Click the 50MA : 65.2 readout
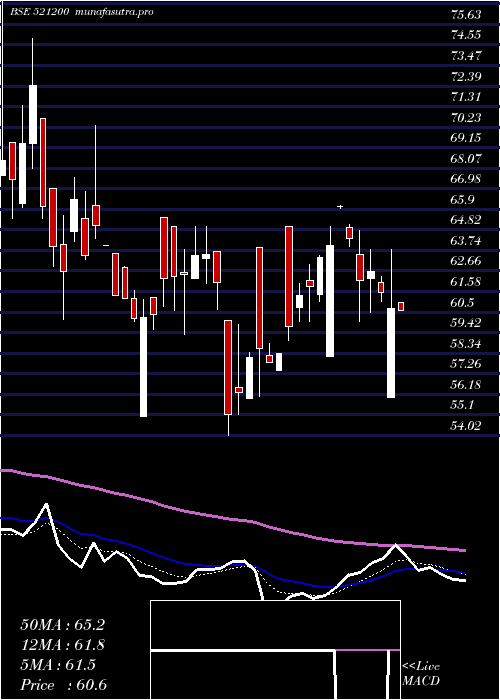The height and width of the screenshot is (700, 500). (x=62, y=625)
